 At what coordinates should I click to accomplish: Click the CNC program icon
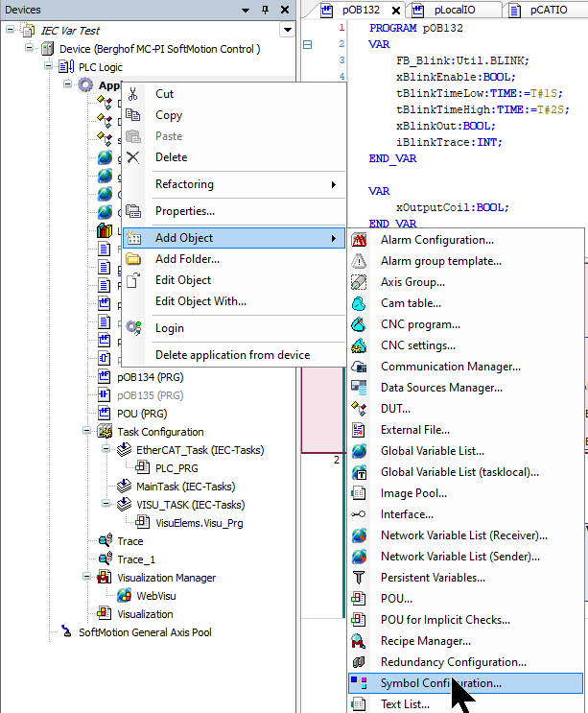click(x=359, y=324)
